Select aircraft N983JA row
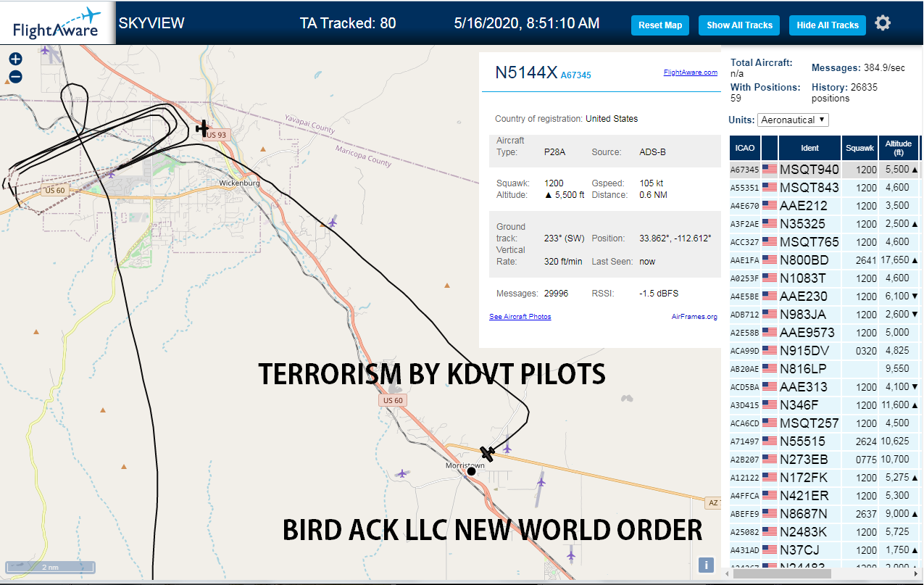This screenshot has width=924, height=585. pyautogui.click(x=825, y=315)
